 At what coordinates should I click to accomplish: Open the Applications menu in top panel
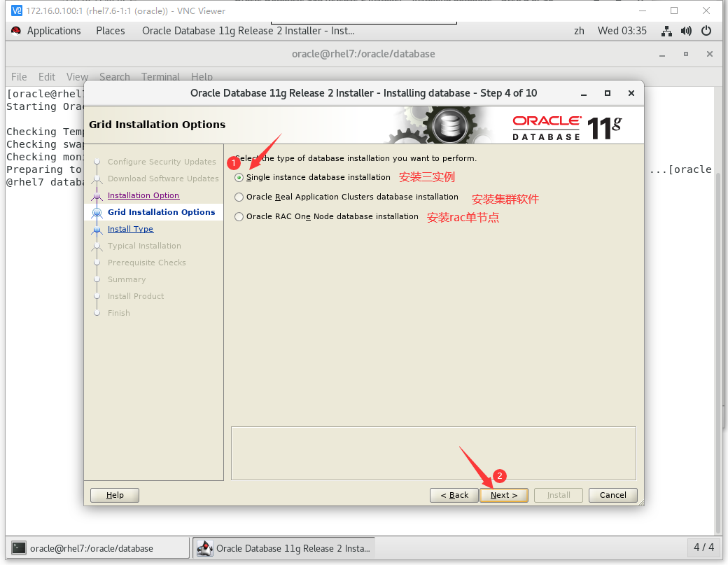(54, 31)
